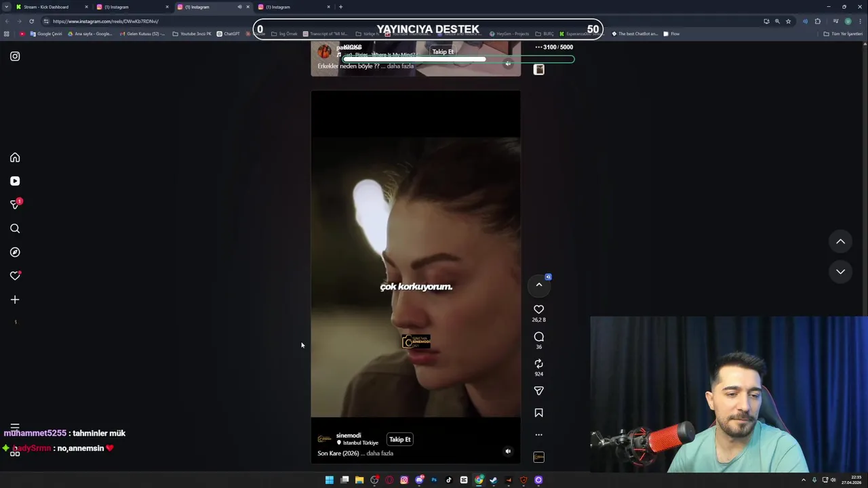This screenshot has height=488, width=868.
Task: Create new post with plus icon
Action: pyautogui.click(x=15, y=300)
